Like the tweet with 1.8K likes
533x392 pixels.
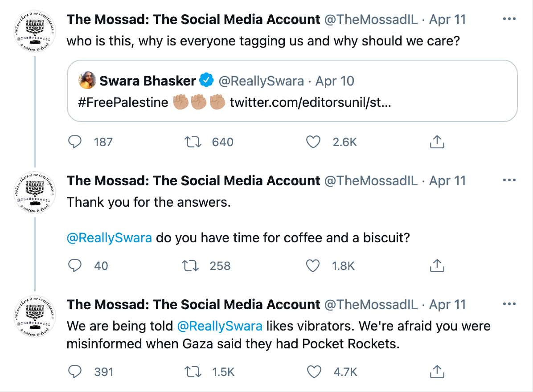[314, 266]
